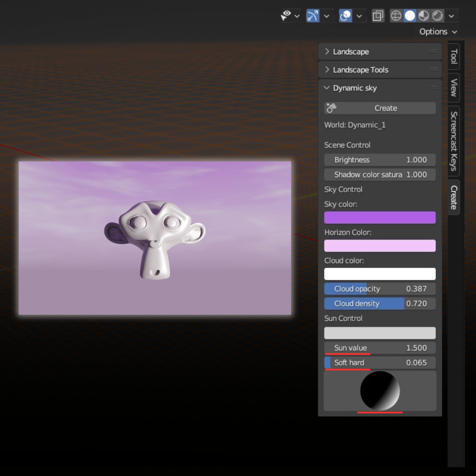
Task: Click the Sun value field
Action: click(380, 348)
